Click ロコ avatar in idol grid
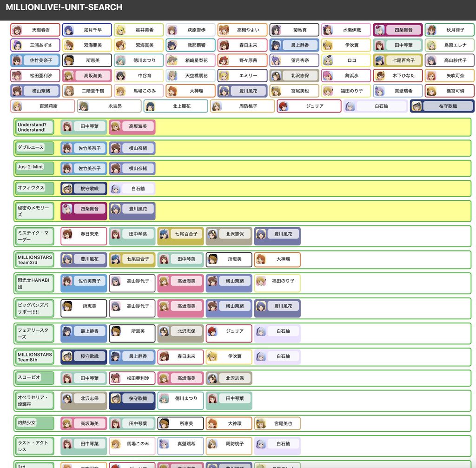476x468 pixels. (328, 60)
